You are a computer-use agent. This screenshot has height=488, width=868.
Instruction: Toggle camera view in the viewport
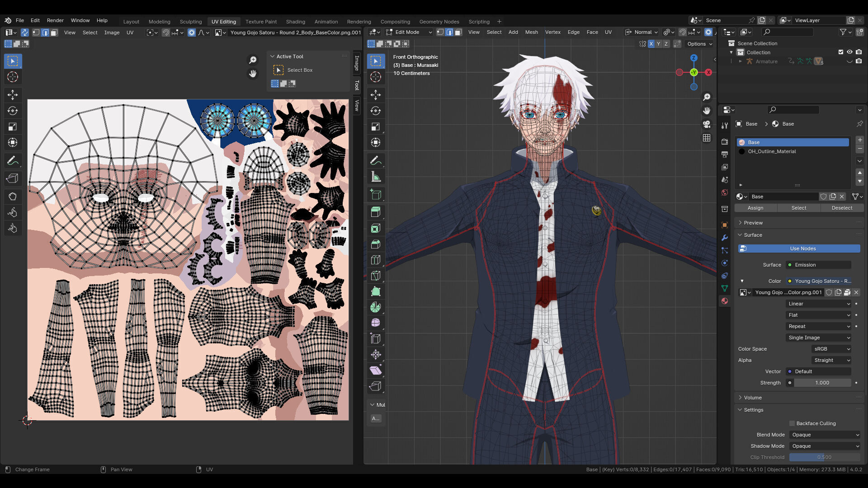[x=707, y=124]
